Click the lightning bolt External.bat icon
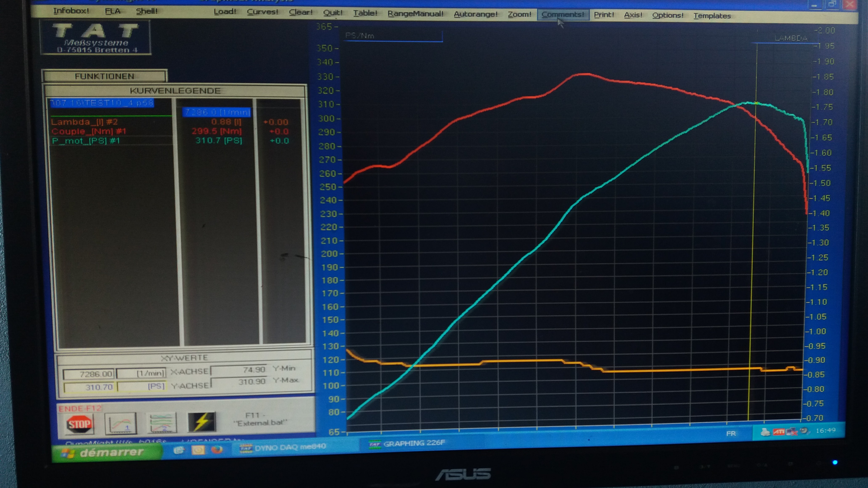868x488 pixels. pos(202,422)
